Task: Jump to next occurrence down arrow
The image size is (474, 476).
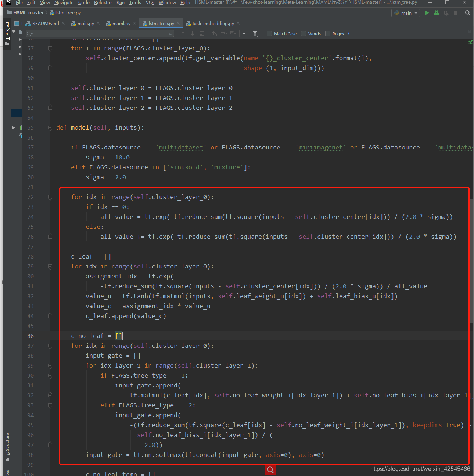Action: click(193, 33)
